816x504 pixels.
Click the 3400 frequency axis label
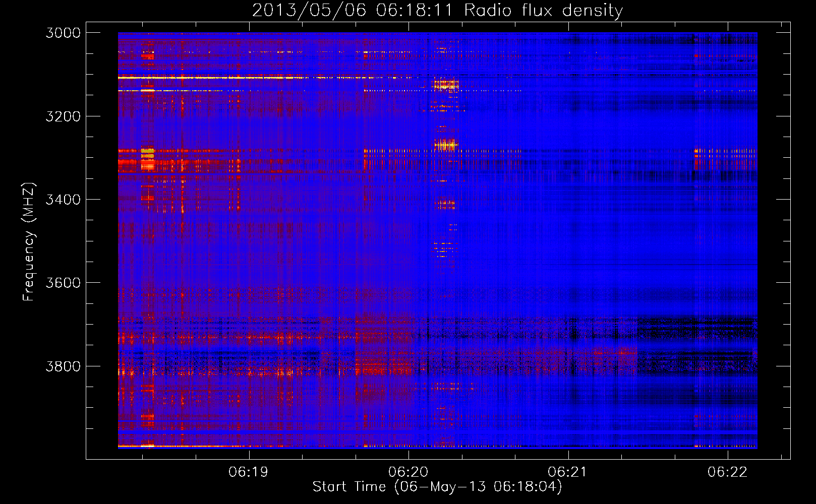63,200
